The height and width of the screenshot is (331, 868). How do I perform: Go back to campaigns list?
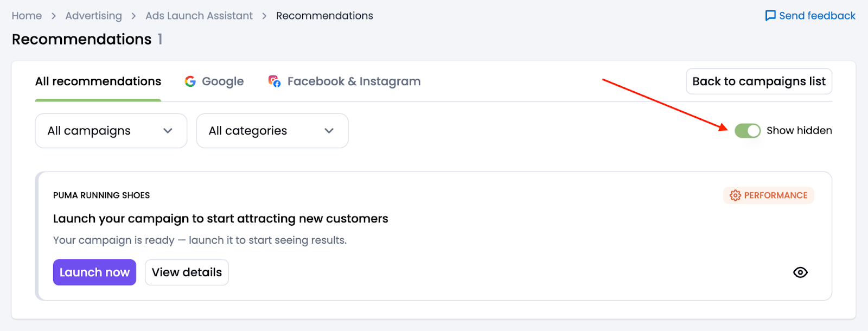[x=758, y=81]
